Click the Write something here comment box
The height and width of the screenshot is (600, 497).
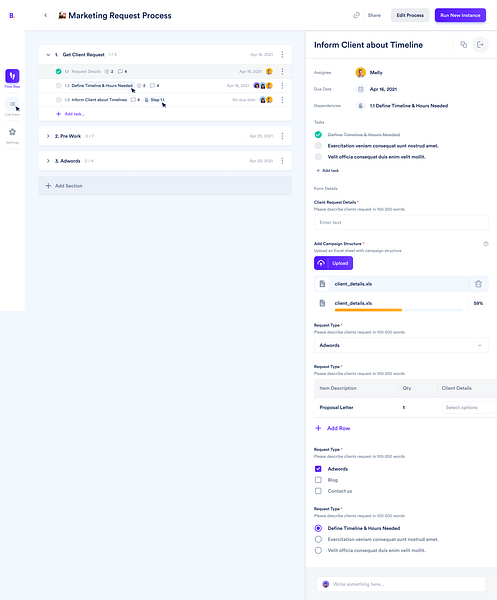401,584
